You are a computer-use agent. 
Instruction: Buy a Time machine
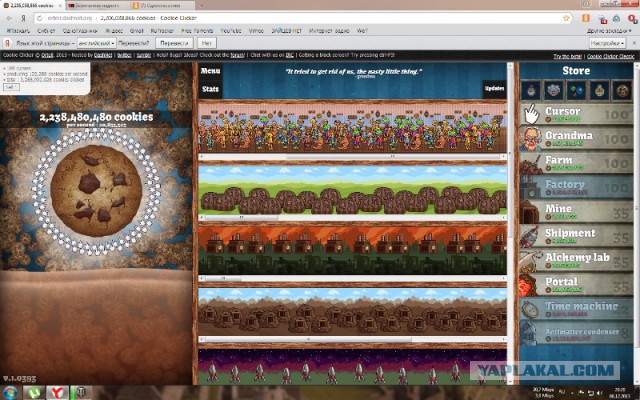pyautogui.click(x=576, y=309)
